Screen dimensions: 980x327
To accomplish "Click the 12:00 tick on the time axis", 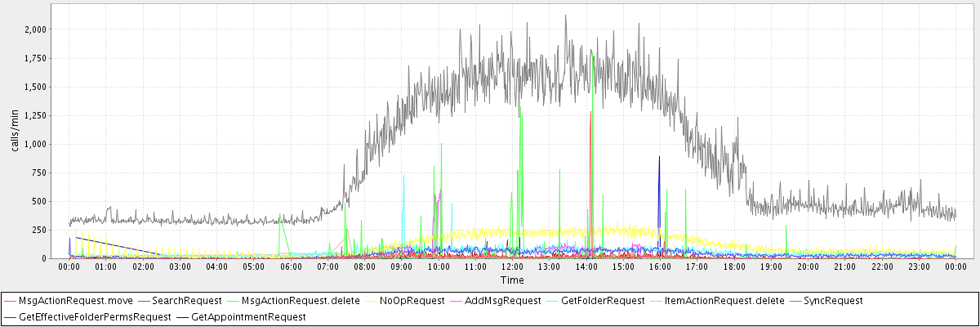I will point(512,267).
